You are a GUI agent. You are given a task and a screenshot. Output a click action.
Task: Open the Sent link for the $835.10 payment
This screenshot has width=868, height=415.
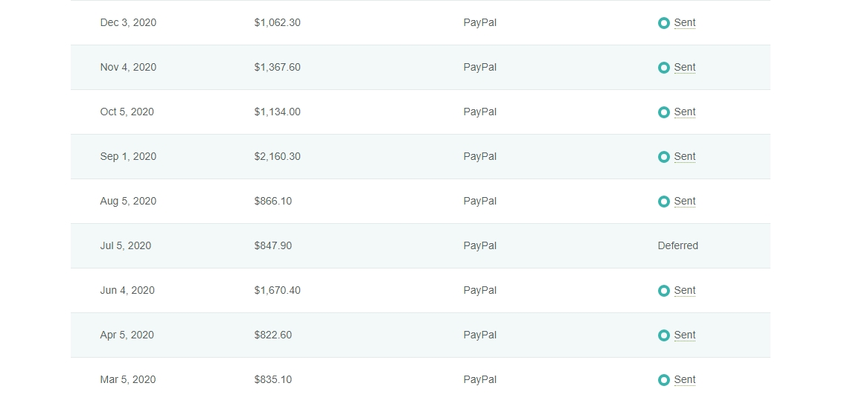(685, 380)
